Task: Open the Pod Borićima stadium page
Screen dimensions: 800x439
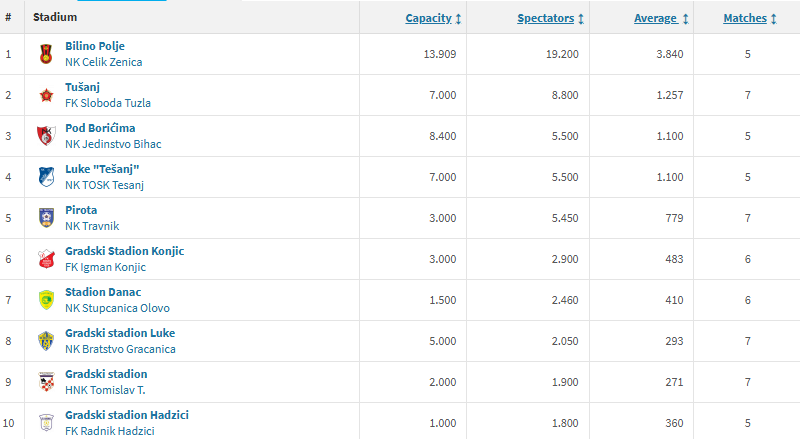Action: pyautogui.click(x=100, y=128)
